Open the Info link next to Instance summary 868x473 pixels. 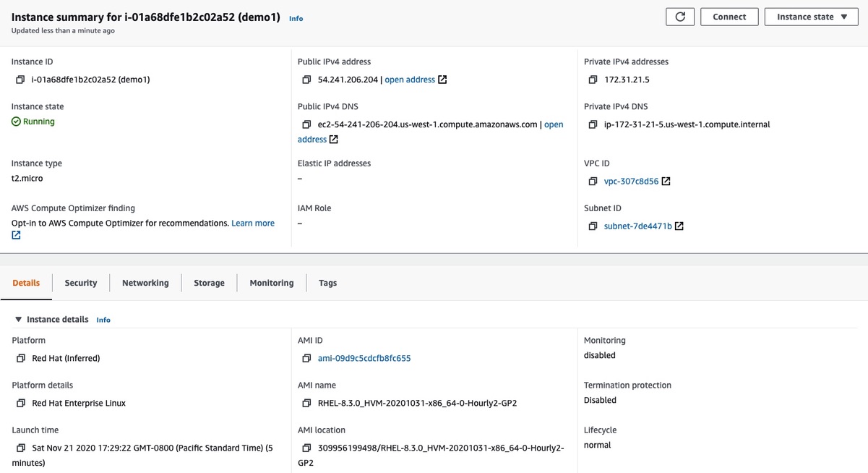coord(296,18)
